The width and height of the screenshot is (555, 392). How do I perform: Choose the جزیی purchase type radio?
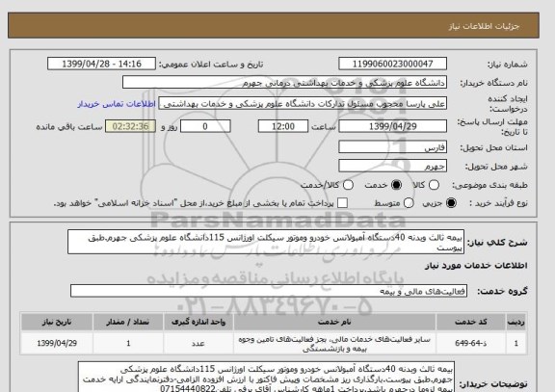click(x=451, y=202)
